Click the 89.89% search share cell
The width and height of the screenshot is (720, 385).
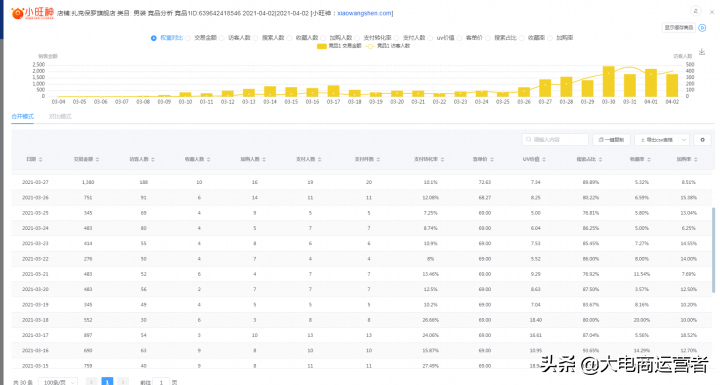coord(591,182)
